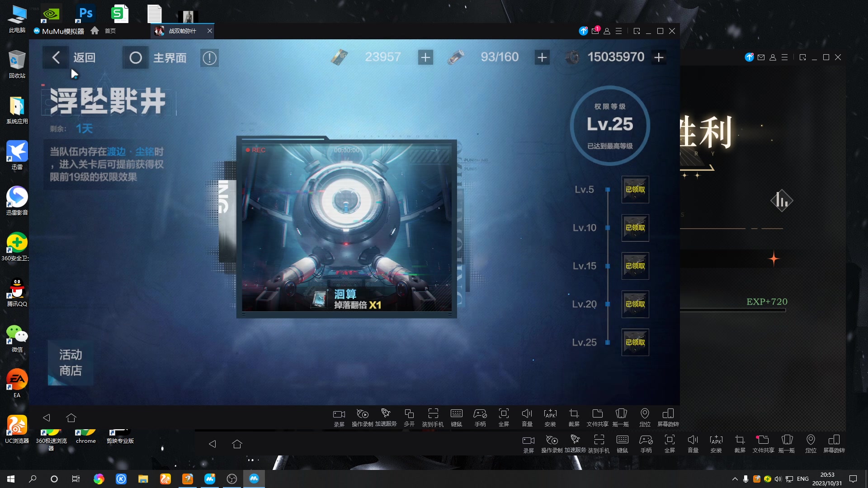Image resolution: width=868 pixels, height=488 pixels.
Task: Trigger the shake (摇一摇) function
Action: [621, 417]
